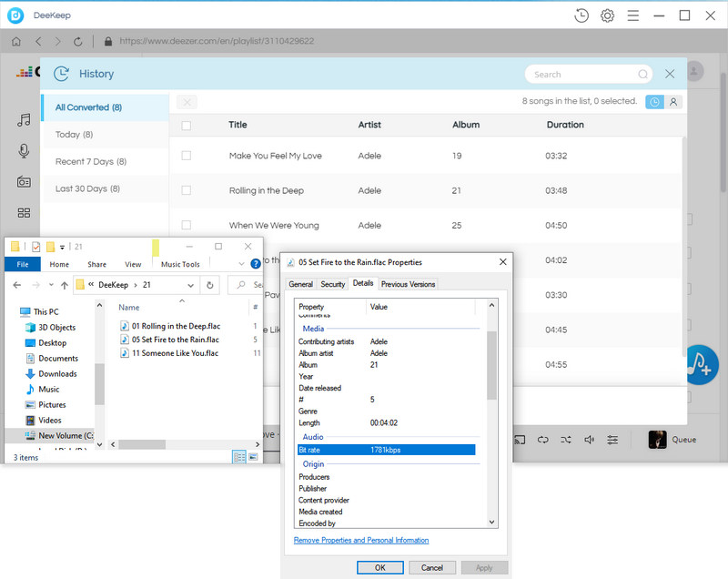728x579 pixels.
Task: Open DeeKeep history clock icon in title bar
Action: click(x=581, y=15)
